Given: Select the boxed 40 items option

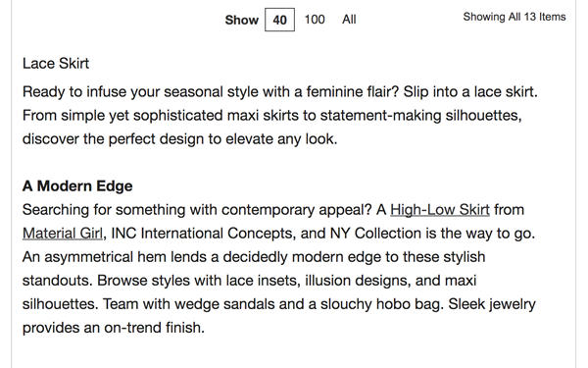Looking at the screenshot, I should click(279, 20).
